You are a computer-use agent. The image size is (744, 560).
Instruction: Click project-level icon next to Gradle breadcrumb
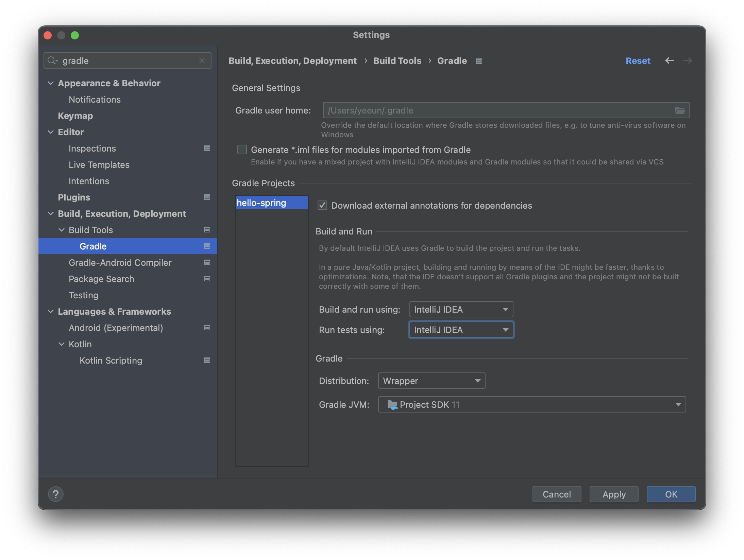(479, 61)
